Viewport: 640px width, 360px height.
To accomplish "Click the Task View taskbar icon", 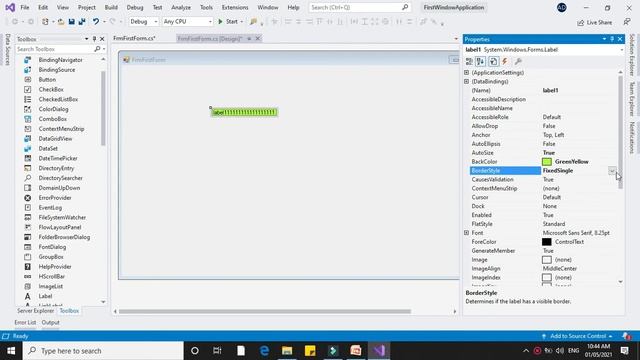I will coord(217,351).
